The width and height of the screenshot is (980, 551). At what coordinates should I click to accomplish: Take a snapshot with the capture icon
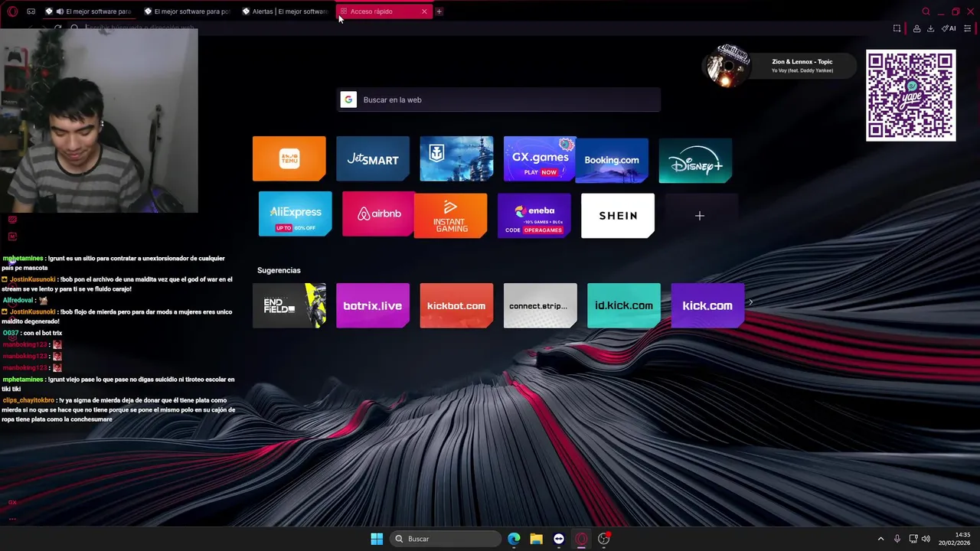[897, 28]
